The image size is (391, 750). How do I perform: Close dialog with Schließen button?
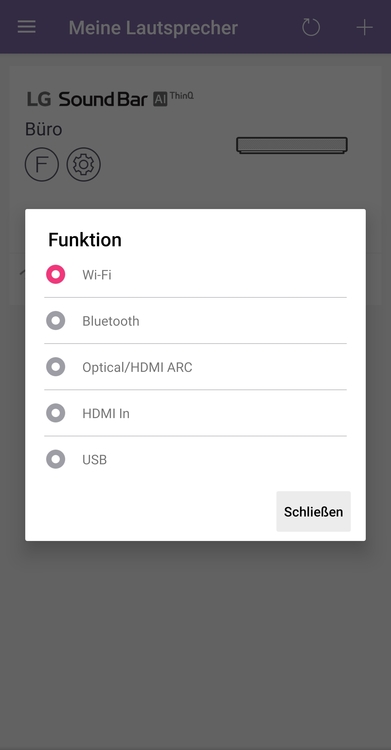(313, 511)
